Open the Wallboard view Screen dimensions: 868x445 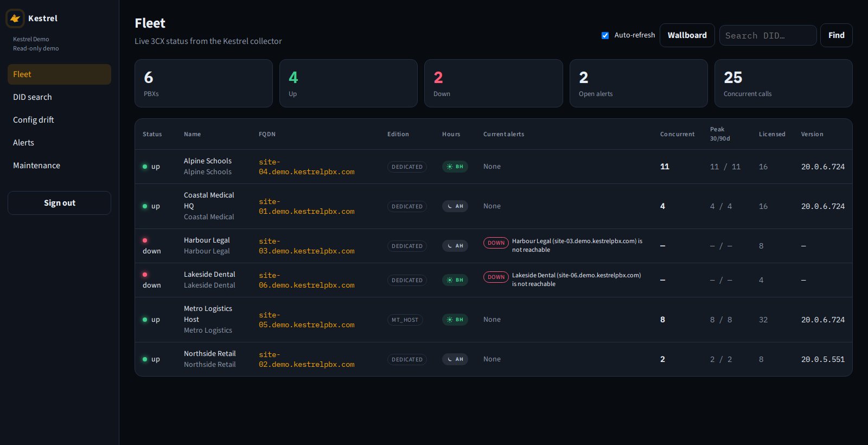687,35
